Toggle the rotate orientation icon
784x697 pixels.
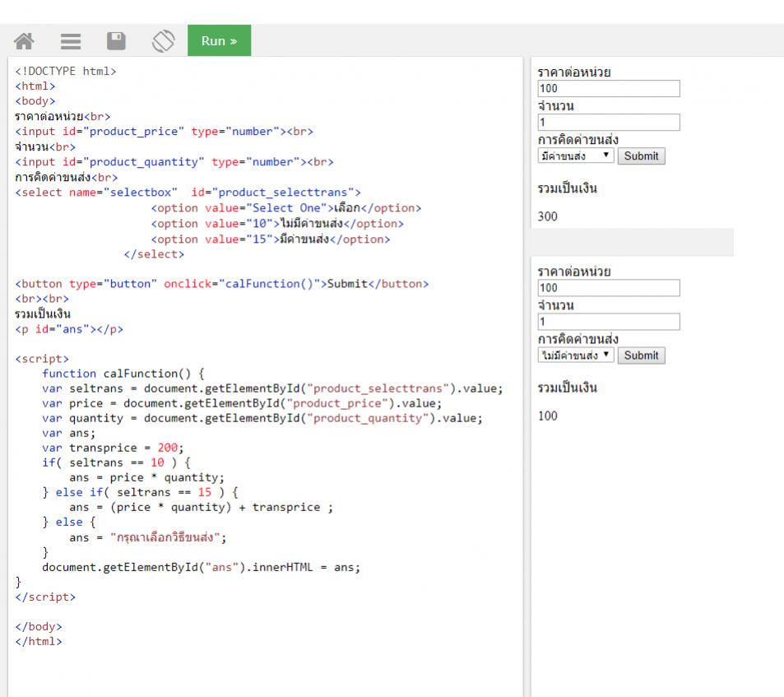(163, 40)
